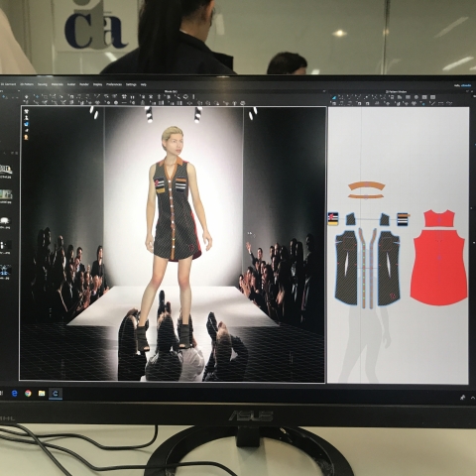Open the Sewing menu

(43, 84)
